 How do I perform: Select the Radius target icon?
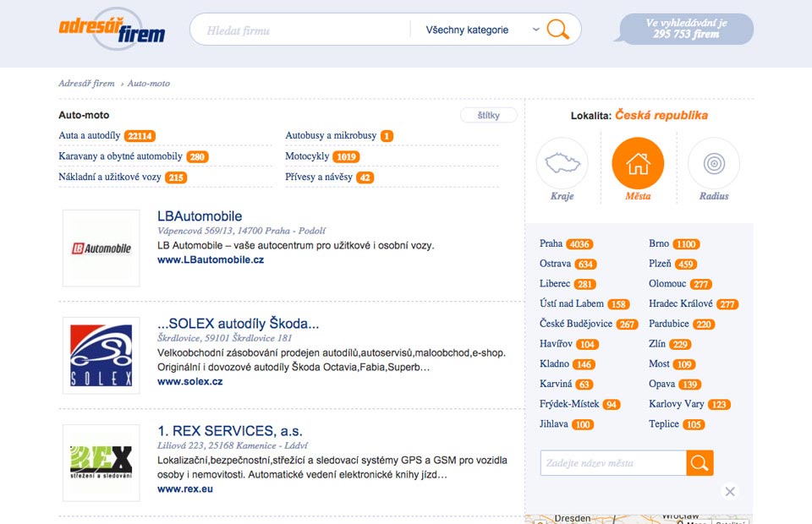click(713, 163)
